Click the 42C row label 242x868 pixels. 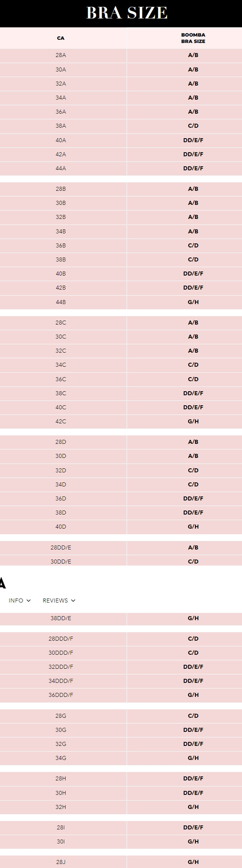click(x=61, y=421)
